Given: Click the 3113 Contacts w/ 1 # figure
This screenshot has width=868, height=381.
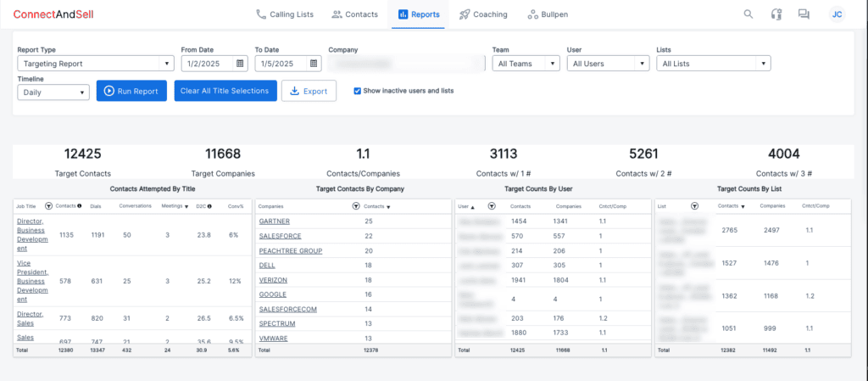Looking at the screenshot, I should coord(504,154).
